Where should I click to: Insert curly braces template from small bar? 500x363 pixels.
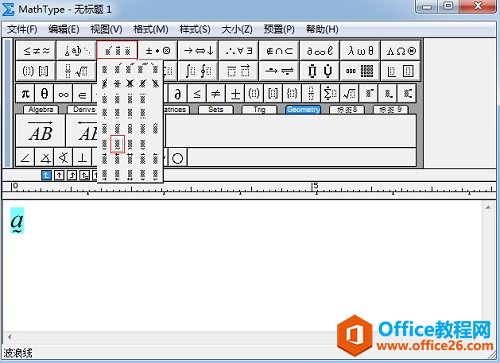(292, 94)
